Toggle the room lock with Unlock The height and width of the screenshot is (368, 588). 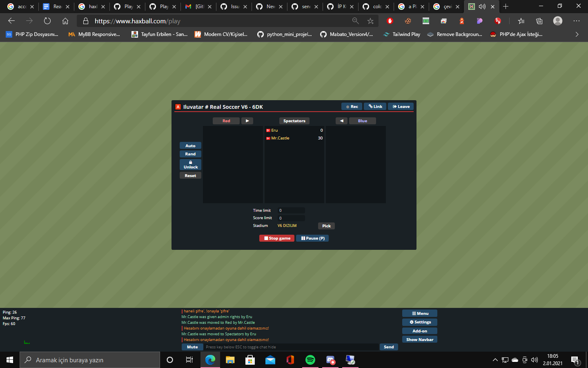point(190,165)
